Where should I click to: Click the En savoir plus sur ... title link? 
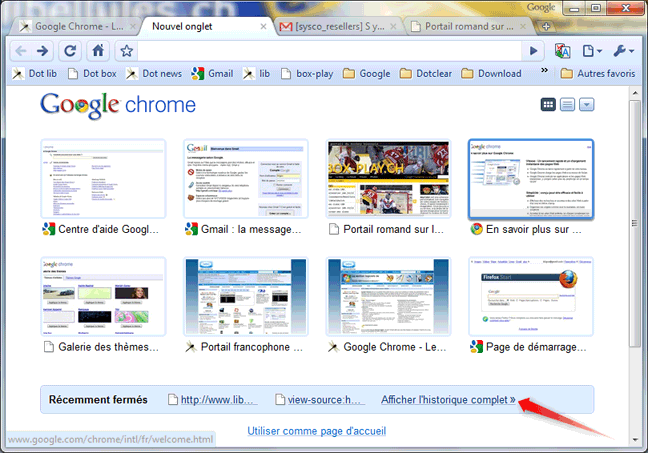pyautogui.click(x=534, y=229)
